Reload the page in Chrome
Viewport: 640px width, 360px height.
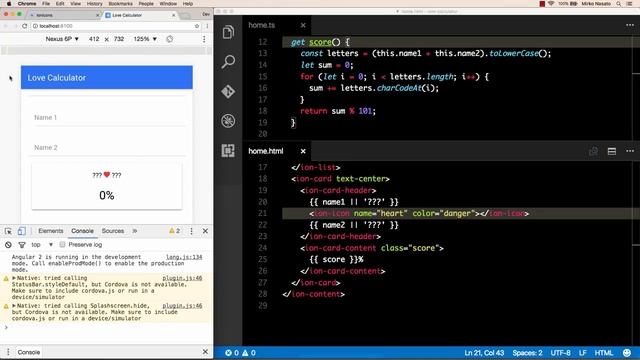(24, 26)
